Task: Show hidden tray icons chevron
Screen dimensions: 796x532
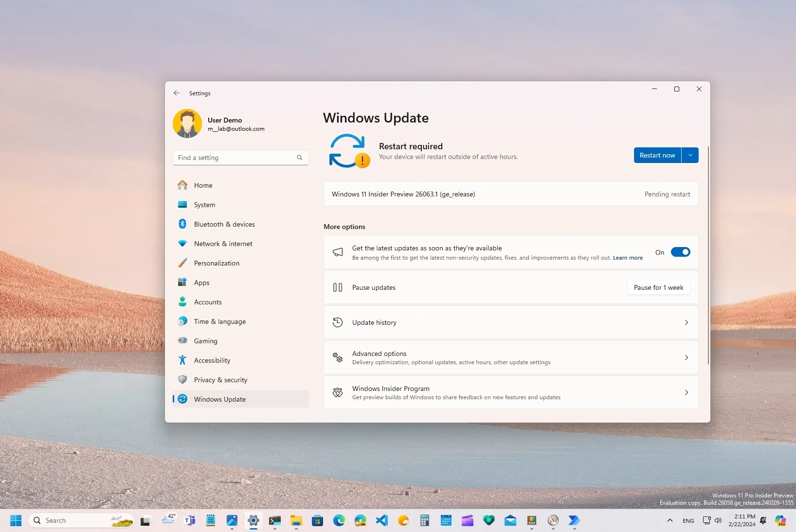Action: (670, 521)
